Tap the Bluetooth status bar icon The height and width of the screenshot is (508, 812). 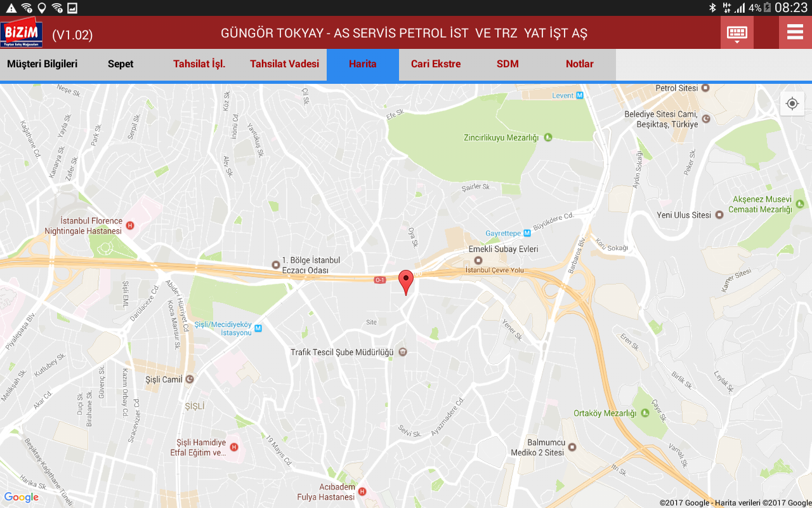712,8
